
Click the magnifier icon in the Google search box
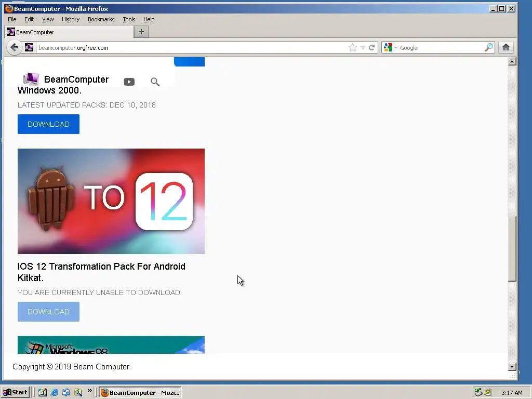[488, 47]
